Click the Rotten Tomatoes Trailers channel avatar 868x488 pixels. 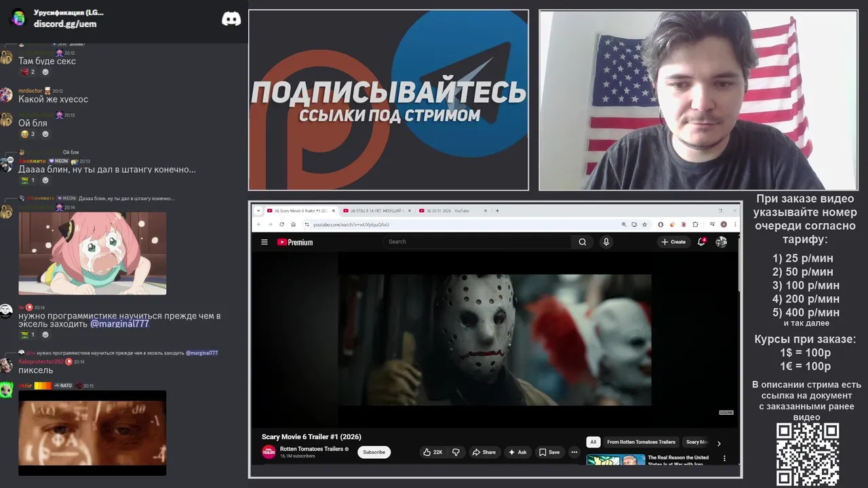click(x=269, y=452)
